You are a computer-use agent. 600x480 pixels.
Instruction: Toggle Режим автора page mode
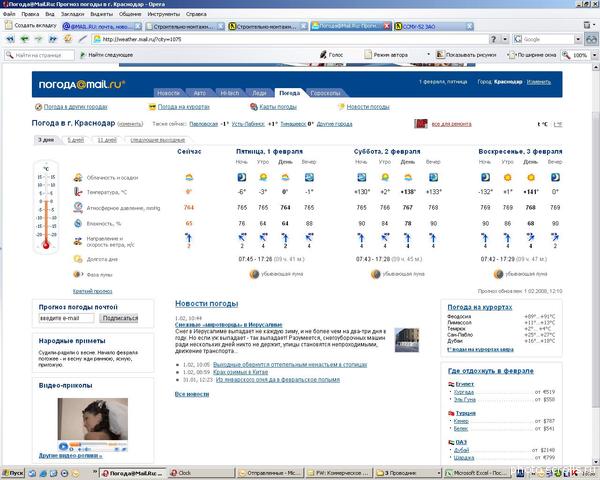tap(386, 55)
